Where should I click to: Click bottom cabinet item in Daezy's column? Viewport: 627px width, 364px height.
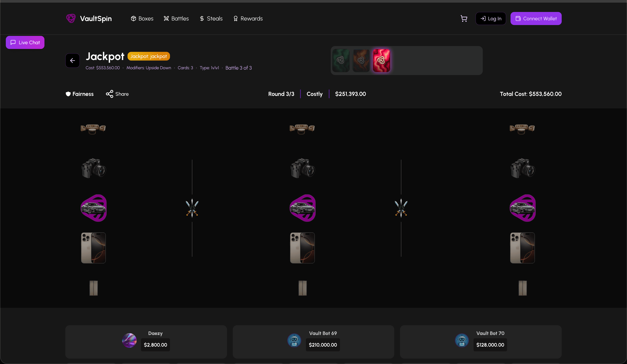[94, 288]
